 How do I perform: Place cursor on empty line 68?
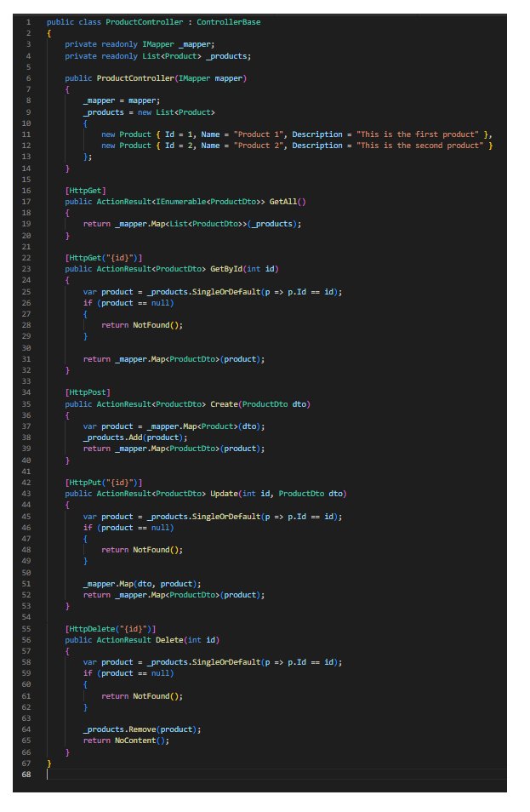(276, 775)
